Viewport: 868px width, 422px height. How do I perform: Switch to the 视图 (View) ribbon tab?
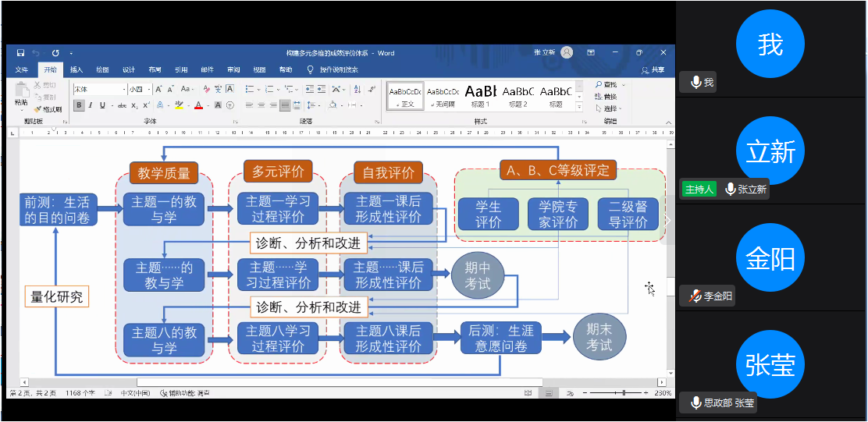point(260,69)
